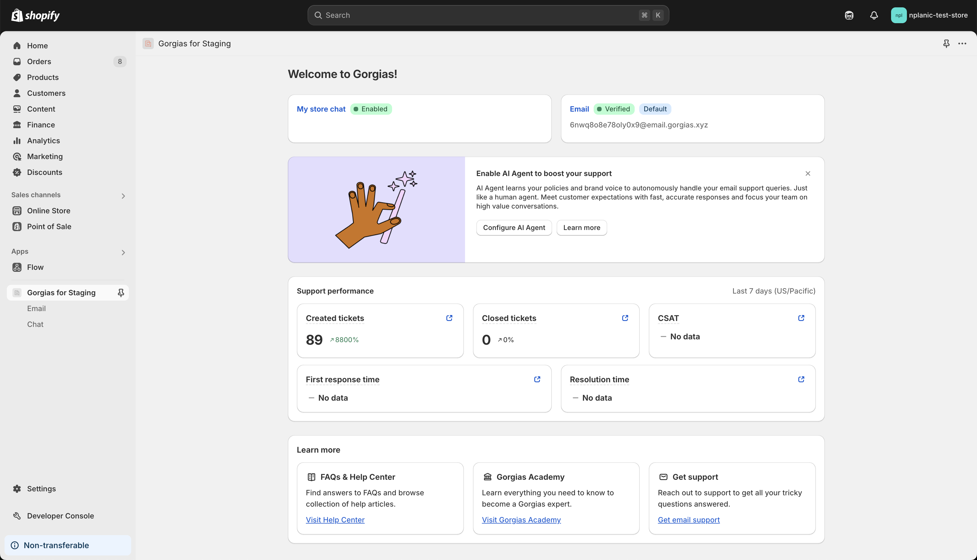Click the Settings gear icon
Viewport: 977px width, 560px height.
pos(17,489)
